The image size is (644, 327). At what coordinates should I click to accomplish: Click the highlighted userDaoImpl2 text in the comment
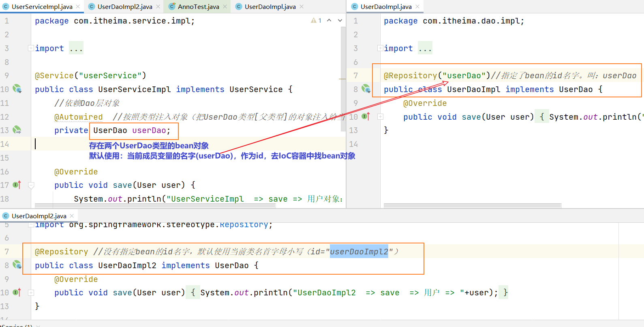359,252
